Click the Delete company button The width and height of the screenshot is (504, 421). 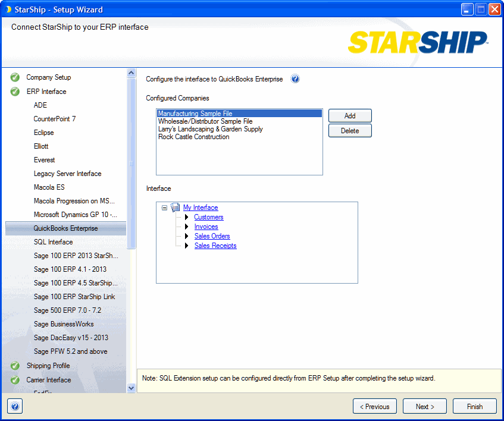[350, 131]
